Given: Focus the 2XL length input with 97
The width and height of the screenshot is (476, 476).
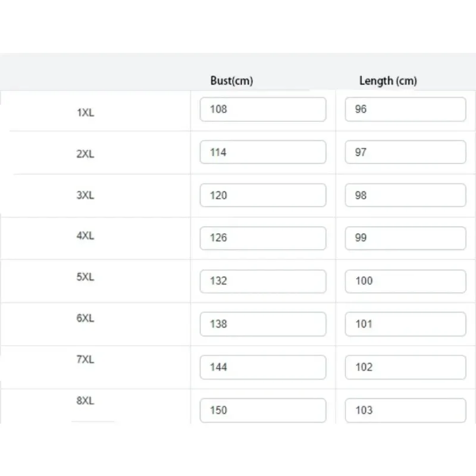Looking at the screenshot, I should tap(405, 152).
